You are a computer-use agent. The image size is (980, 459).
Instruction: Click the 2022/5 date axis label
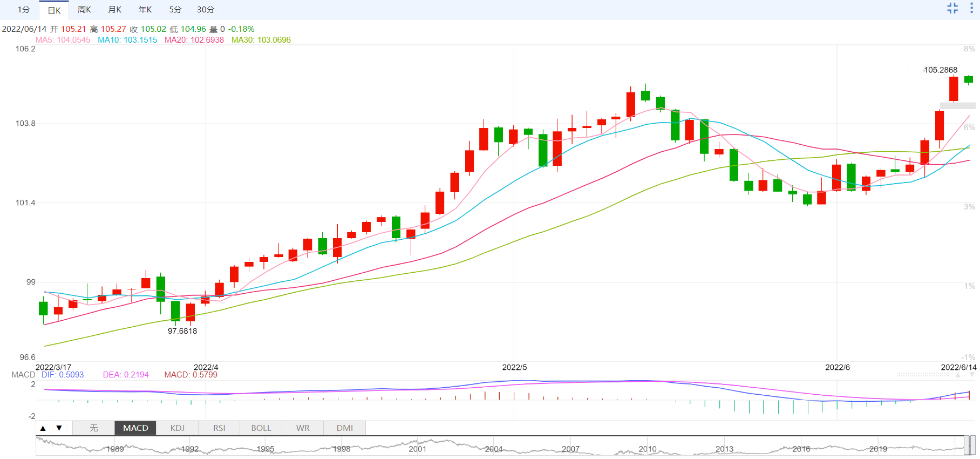click(514, 367)
